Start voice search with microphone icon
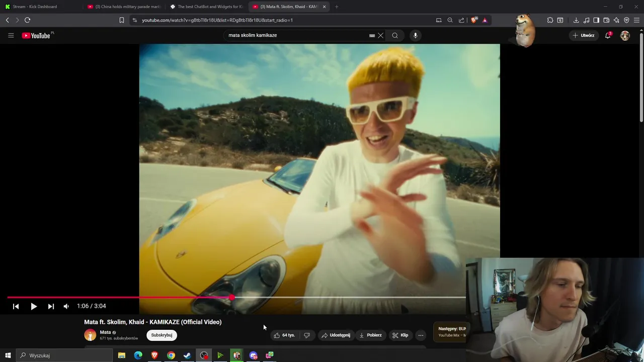 415,35
